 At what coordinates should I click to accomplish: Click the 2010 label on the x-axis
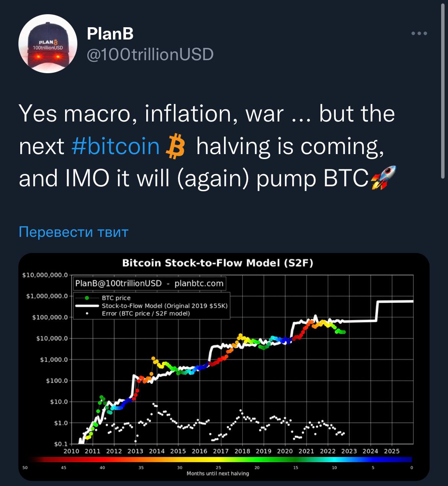click(71, 451)
